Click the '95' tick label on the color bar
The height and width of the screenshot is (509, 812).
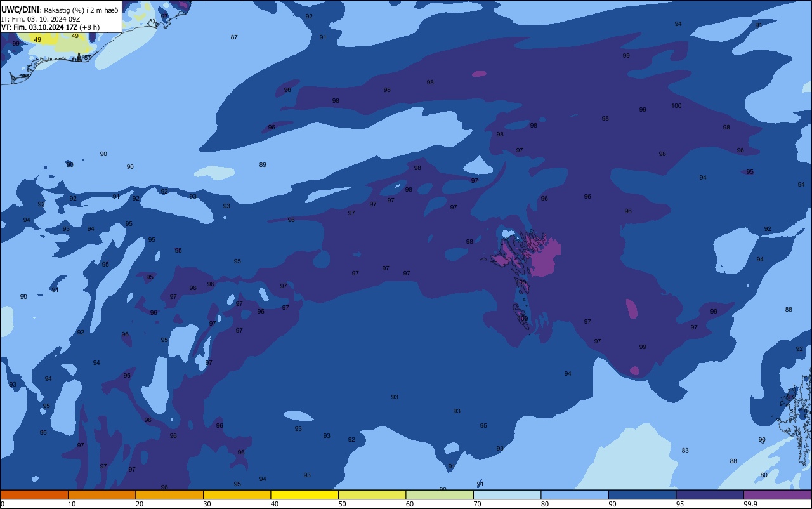click(680, 504)
